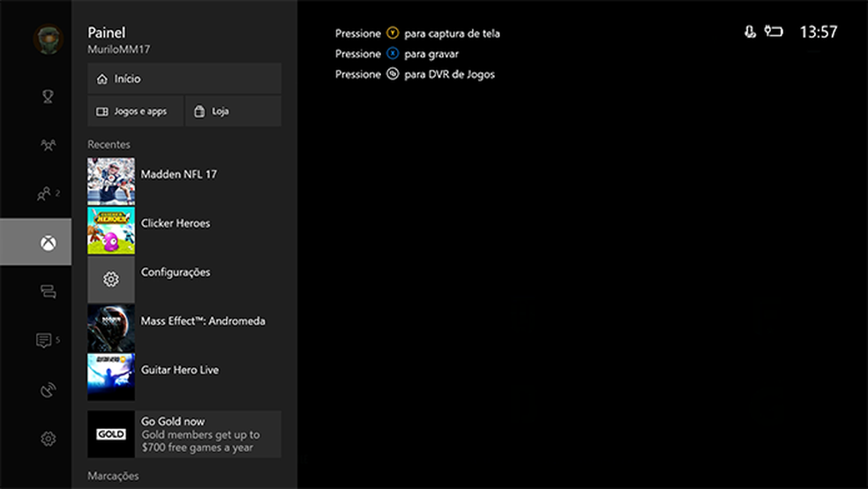
Task: Click the 13:57 clock
Action: pyautogui.click(x=819, y=32)
